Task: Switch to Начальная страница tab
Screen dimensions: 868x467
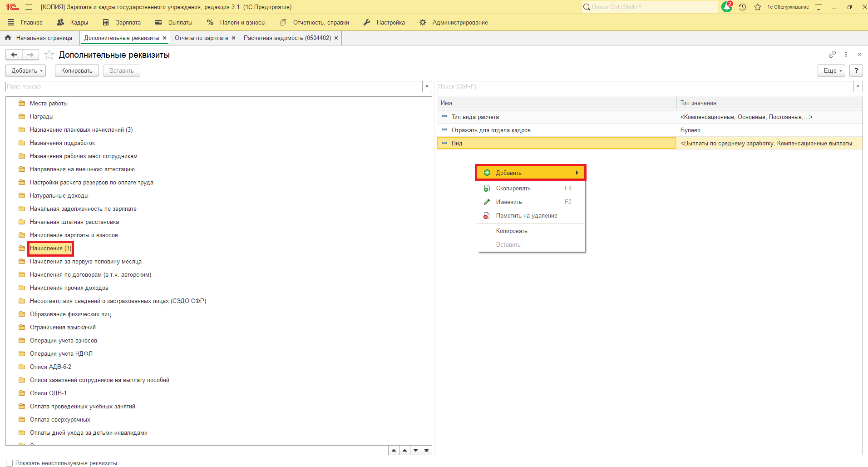Action: point(39,38)
